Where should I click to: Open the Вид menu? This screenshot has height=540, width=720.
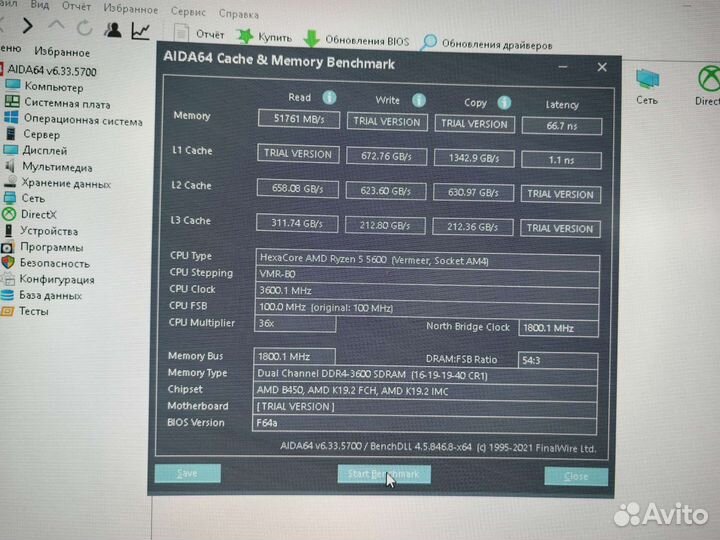pyautogui.click(x=40, y=5)
